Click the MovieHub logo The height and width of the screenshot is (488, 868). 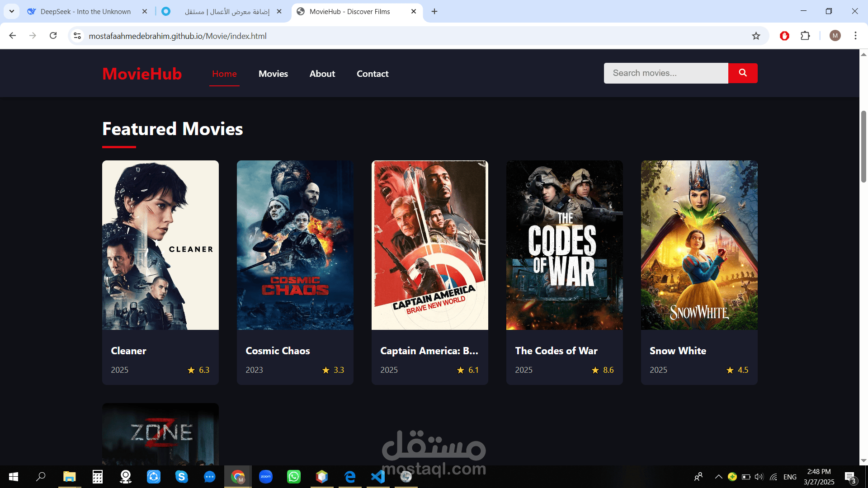tap(142, 74)
